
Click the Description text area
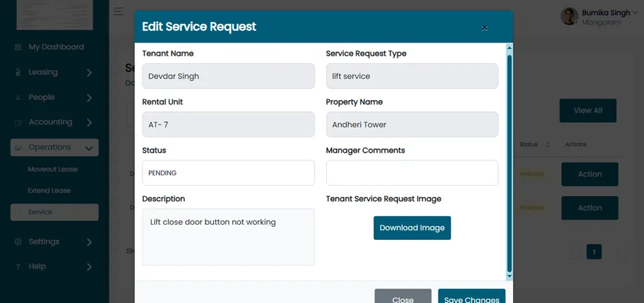[x=228, y=237]
